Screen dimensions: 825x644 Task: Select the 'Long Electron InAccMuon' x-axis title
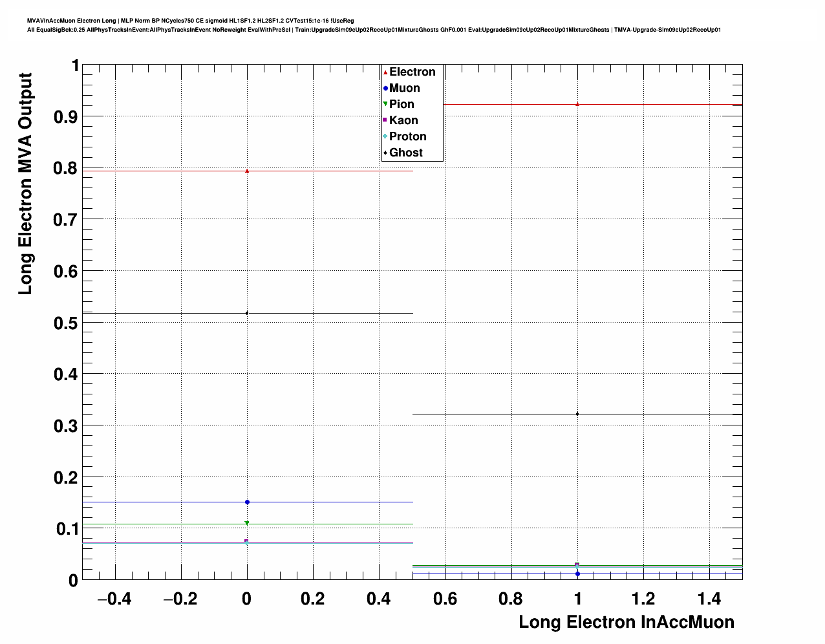[626, 622]
